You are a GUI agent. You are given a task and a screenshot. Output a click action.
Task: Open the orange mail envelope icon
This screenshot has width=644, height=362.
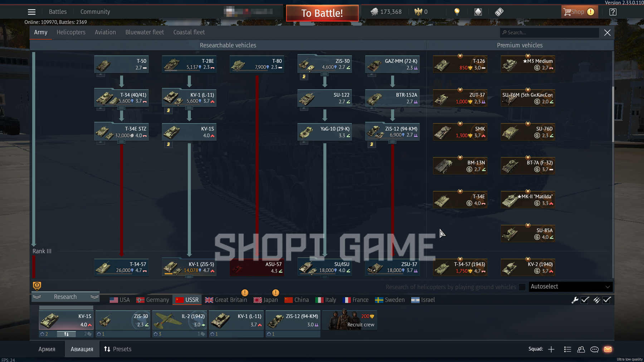tap(608, 349)
